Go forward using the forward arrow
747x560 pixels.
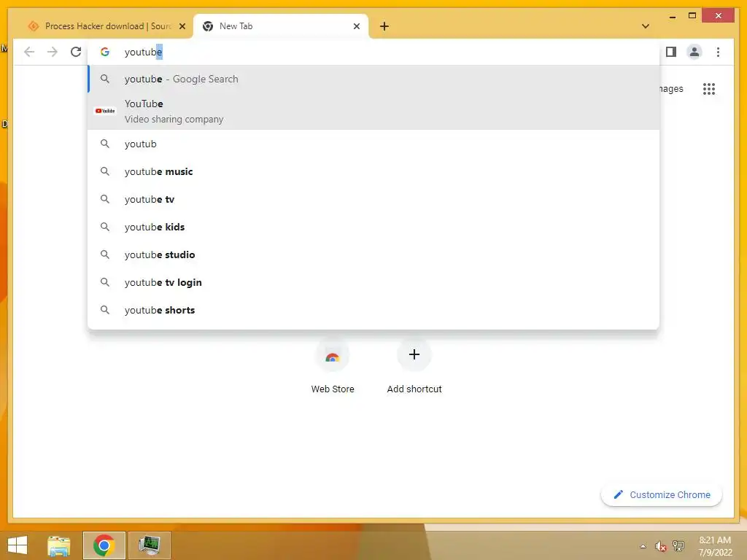(x=53, y=52)
